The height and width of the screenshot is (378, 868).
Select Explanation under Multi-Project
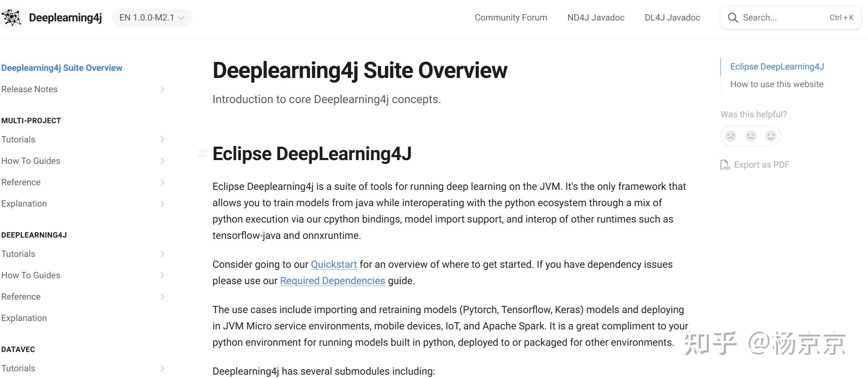coord(24,203)
